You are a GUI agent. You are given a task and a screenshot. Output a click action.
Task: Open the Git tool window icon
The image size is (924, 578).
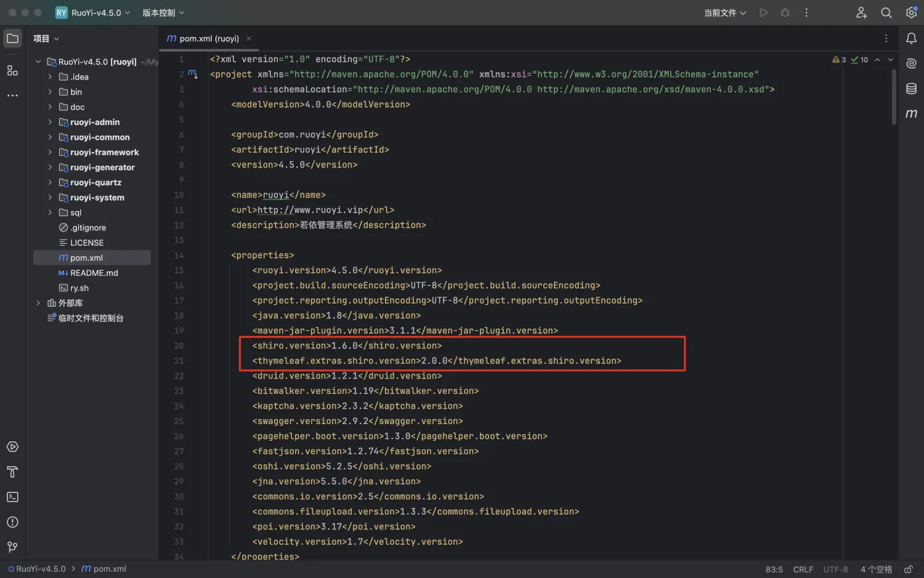(x=12, y=547)
